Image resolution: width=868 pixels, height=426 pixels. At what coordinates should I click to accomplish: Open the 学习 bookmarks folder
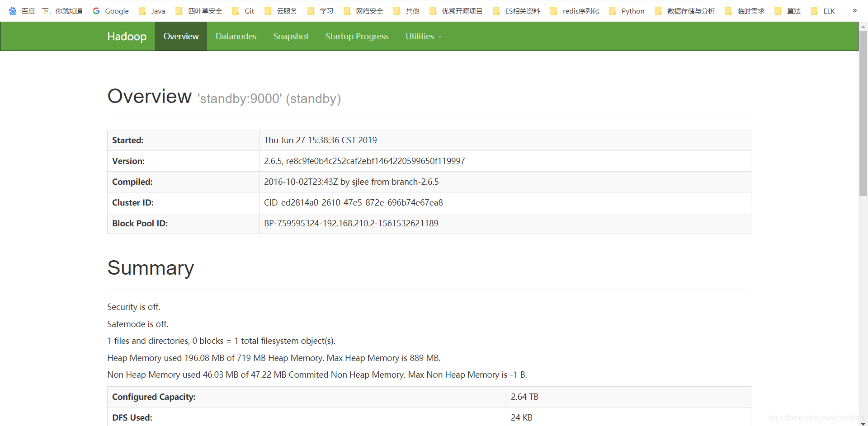tap(320, 11)
